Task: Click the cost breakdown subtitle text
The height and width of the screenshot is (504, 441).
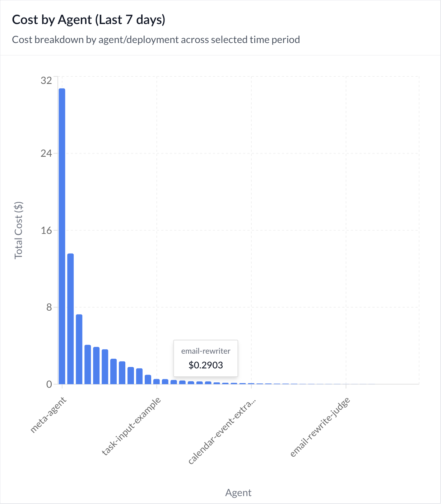Action: pos(156,39)
